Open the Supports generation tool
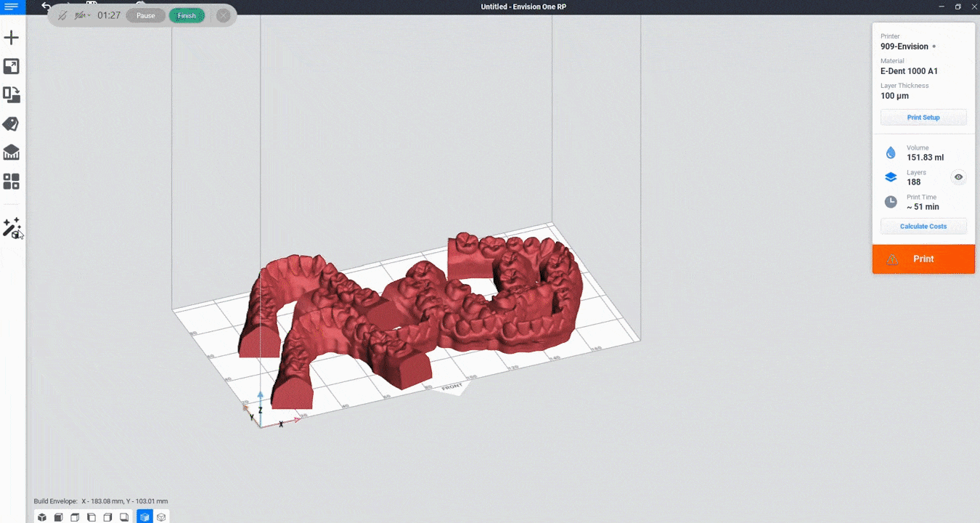The height and width of the screenshot is (523, 980). click(12, 153)
